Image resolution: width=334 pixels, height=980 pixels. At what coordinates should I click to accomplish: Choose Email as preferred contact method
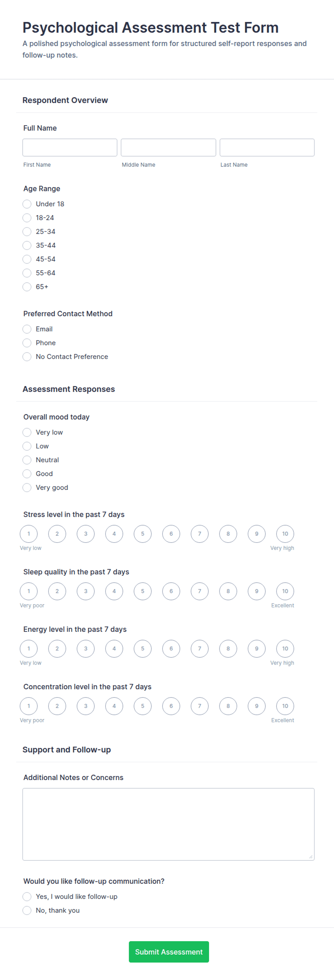(27, 329)
